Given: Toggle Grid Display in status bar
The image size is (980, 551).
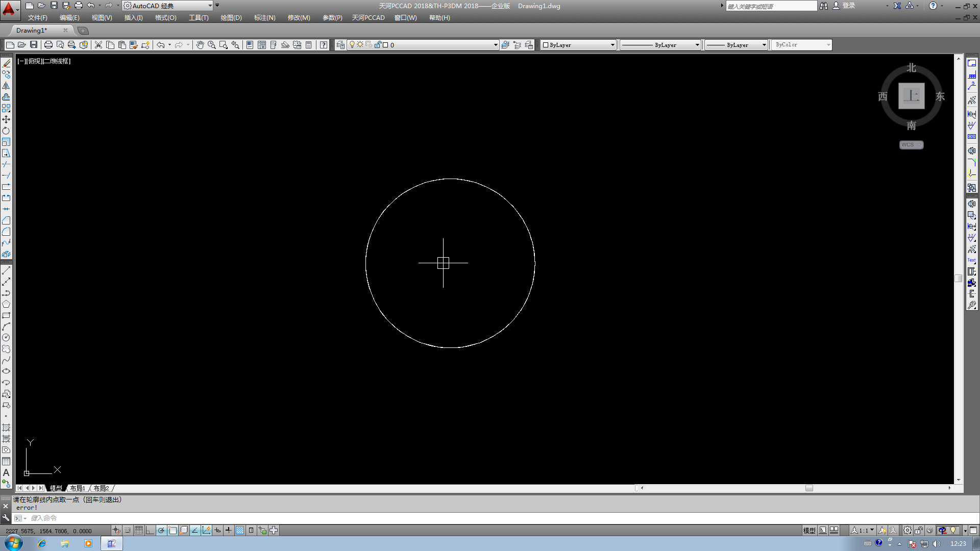Looking at the screenshot, I should (139, 531).
